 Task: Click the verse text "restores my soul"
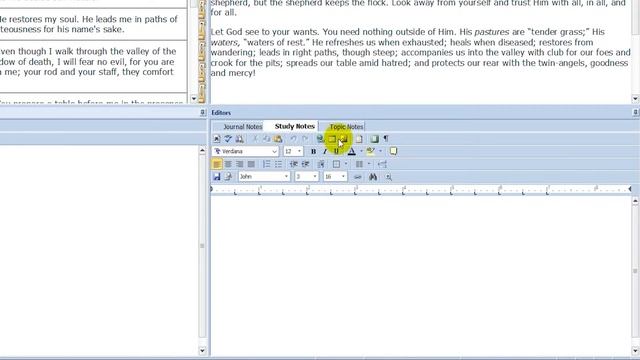[44, 19]
